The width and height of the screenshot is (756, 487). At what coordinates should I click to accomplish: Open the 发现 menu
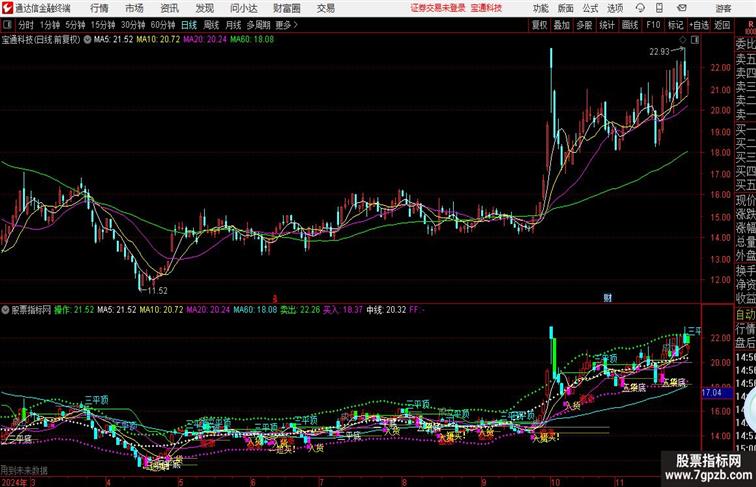click(x=204, y=8)
